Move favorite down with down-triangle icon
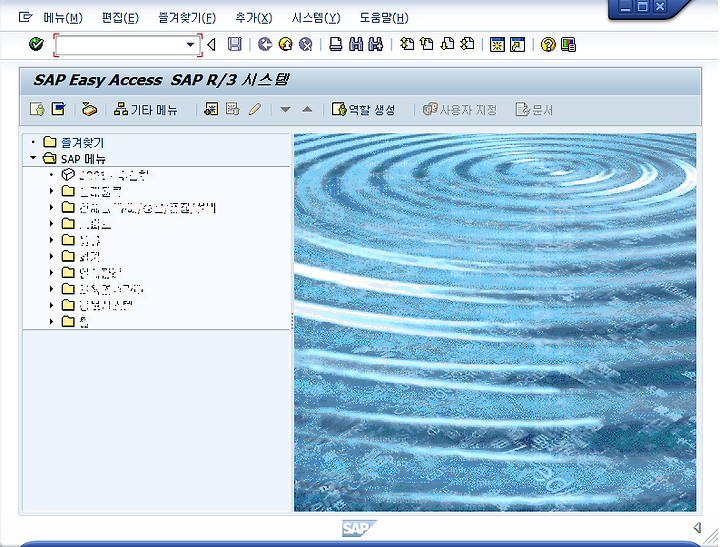 point(286,110)
